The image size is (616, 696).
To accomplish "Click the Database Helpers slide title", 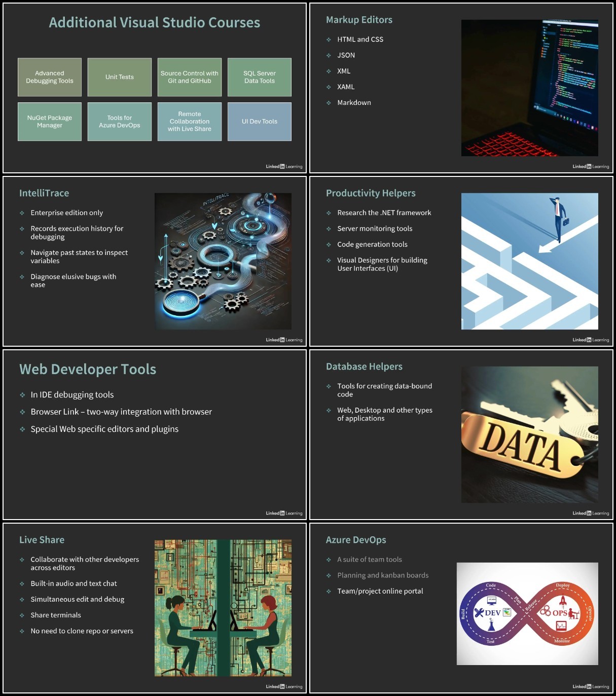I will tap(364, 367).
